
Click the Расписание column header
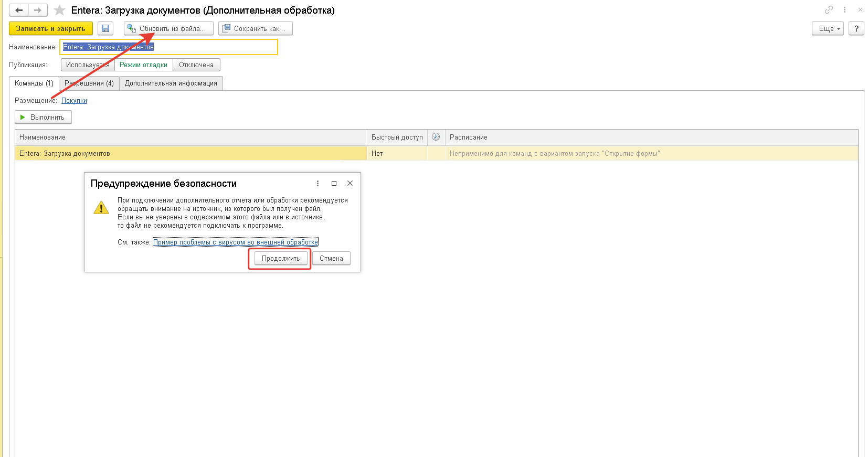pyautogui.click(x=652, y=137)
